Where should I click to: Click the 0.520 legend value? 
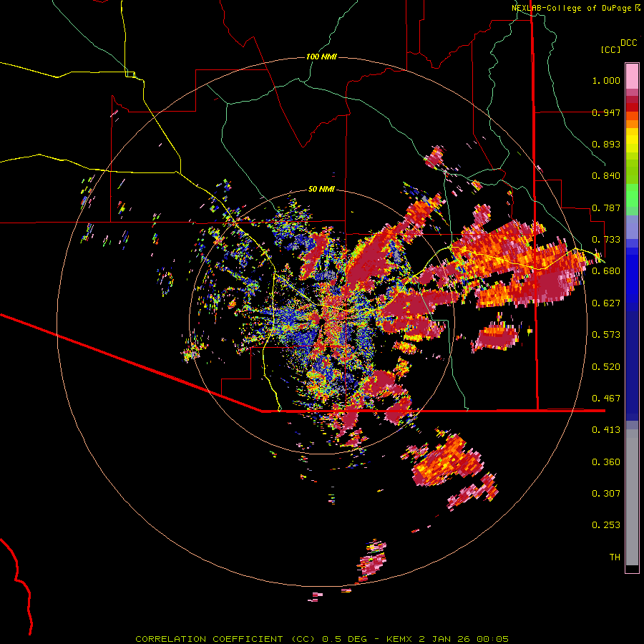click(606, 367)
